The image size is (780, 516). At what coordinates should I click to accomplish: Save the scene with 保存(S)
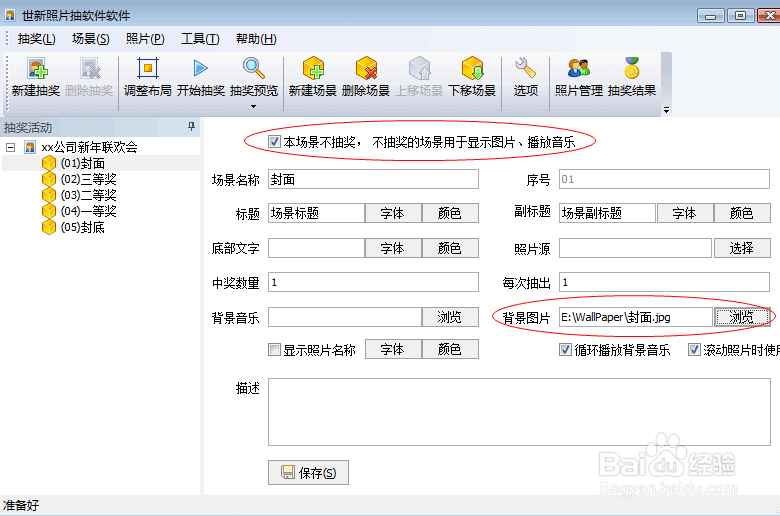point(308,473)
